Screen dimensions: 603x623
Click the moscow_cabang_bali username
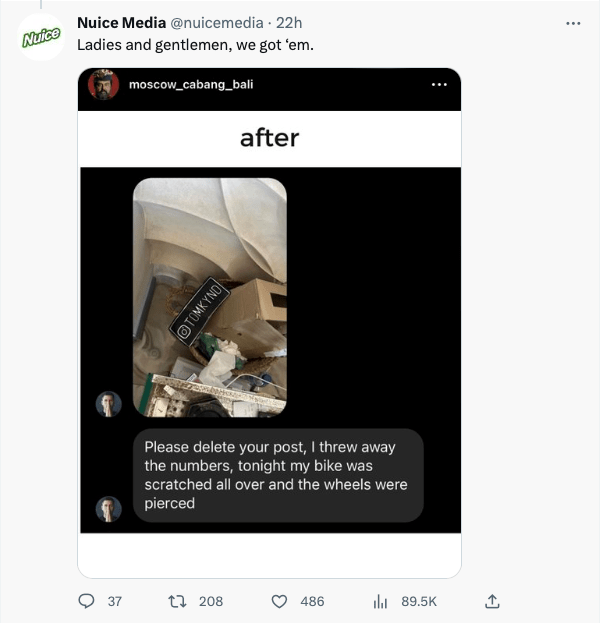[x=191, y=85]
